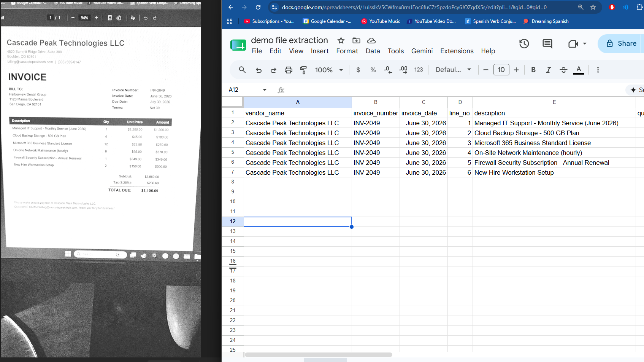The image size is (644, 362).
Task: Reload the Google Sheets page
Action: [x=258, y=7]
